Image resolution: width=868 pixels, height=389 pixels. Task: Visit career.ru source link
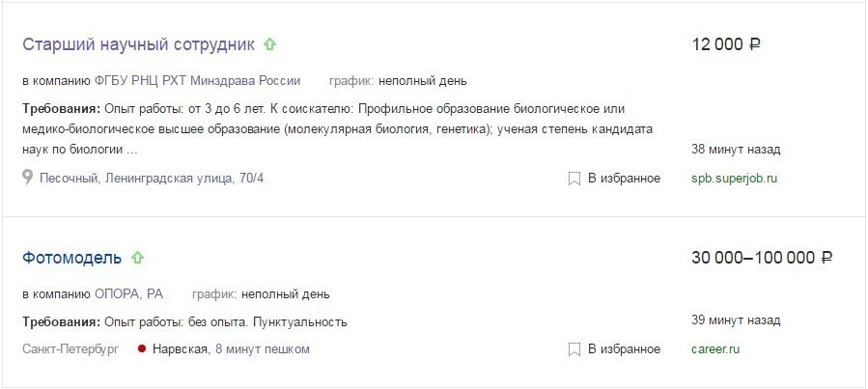[715, 349]
